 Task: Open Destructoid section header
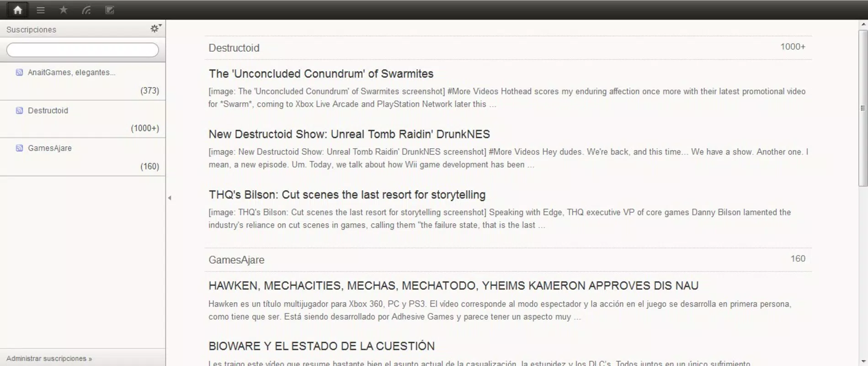point(234,48)
